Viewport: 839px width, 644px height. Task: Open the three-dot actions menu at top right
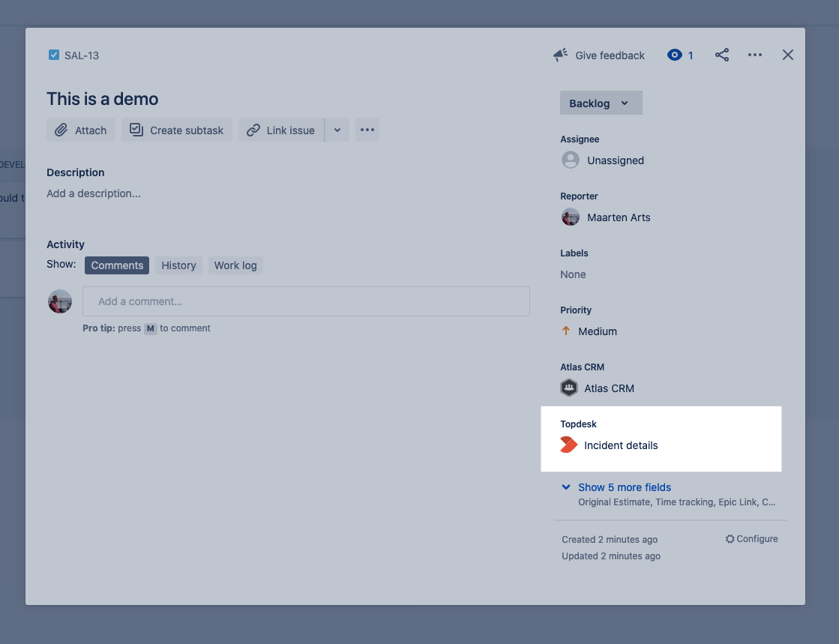coord(754,55)
